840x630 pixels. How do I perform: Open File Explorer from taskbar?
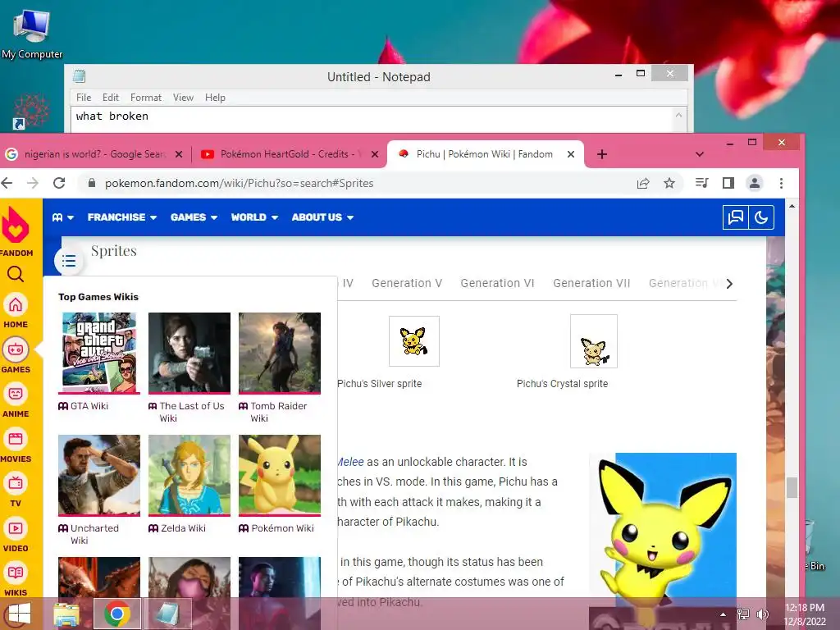66,614
